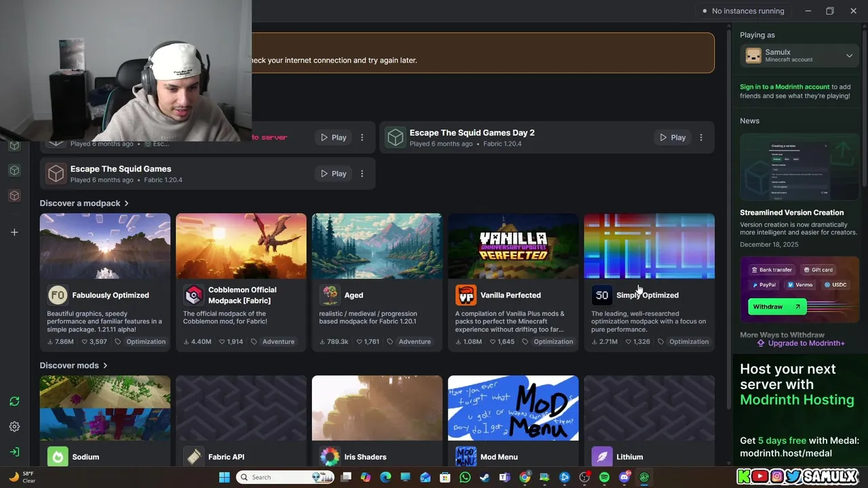Open Steam from the Windows taskbar
This screenshot has height=488, width=868.
485,477
